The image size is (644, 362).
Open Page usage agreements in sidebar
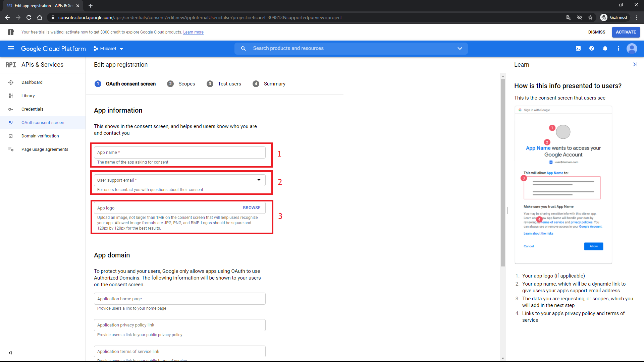click(45, 149)
